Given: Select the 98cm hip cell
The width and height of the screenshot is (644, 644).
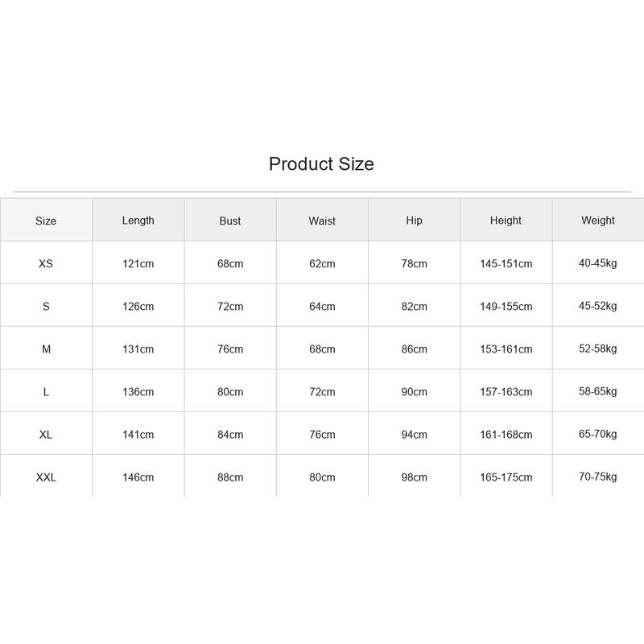Looking at the screenshot, I should click(x=414, y=477).
